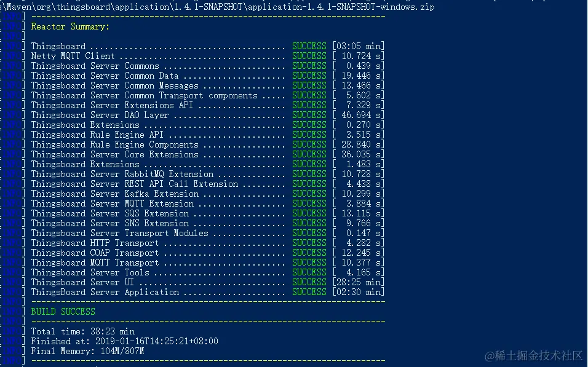The image size is (588, 367).
Task: Click 'Thingsboard MQTT Transport' row text
Action: (x=95, y=262)
